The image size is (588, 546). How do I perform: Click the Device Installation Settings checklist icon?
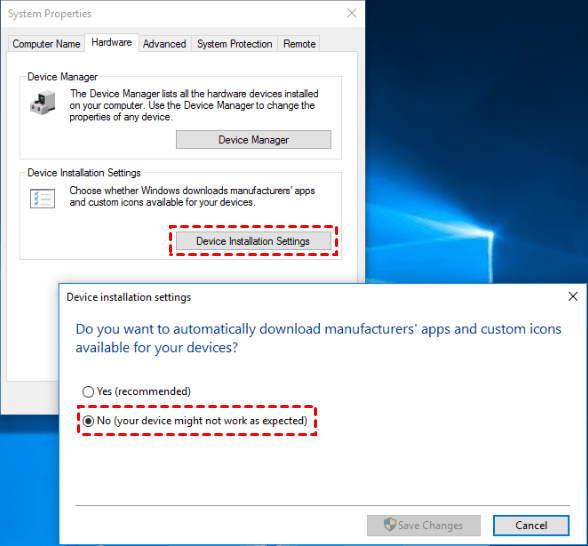click(x=42, y=198)
